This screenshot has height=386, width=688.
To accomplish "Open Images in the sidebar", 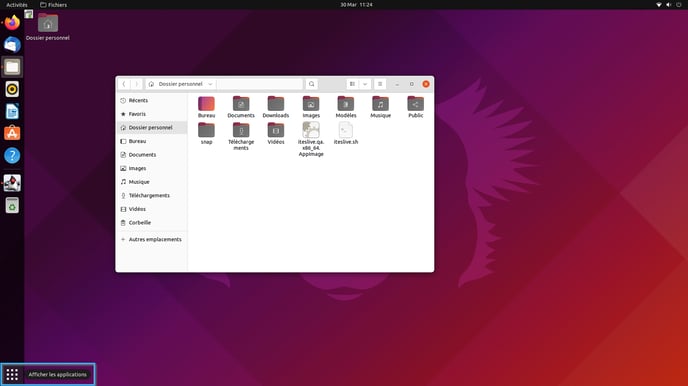I will click(x=152, y=168).
